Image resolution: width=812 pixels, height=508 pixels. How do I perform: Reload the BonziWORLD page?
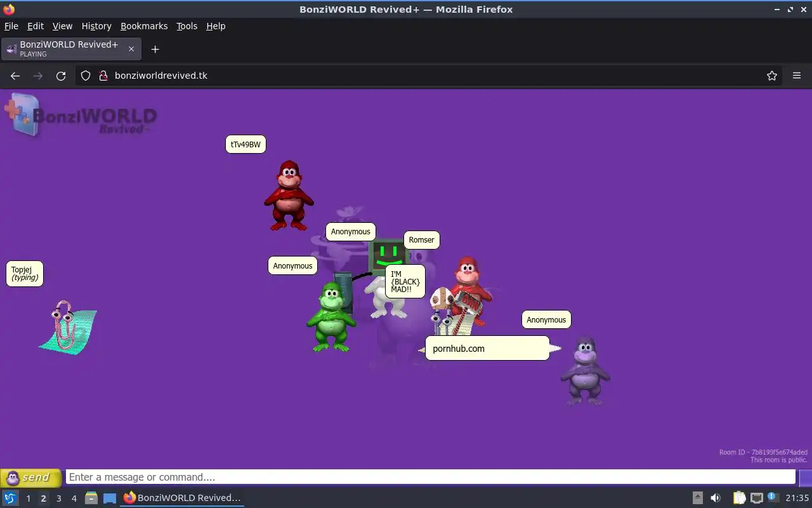(x=61, y=76)
